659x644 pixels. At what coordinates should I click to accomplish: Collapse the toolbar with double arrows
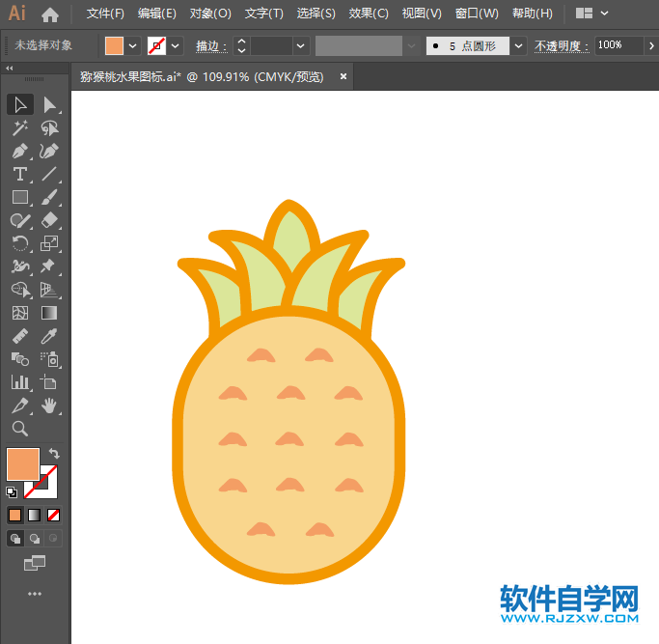tap(10, 68)
